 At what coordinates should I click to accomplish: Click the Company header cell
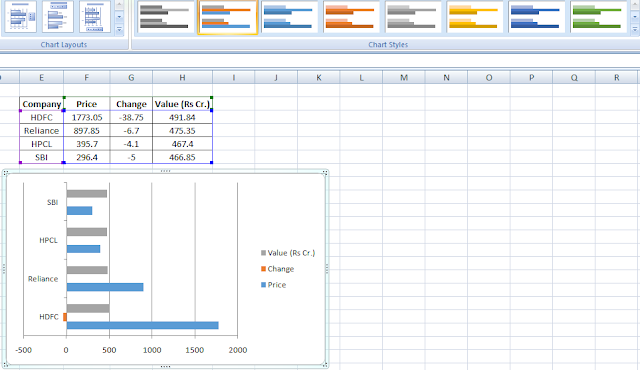42,104
